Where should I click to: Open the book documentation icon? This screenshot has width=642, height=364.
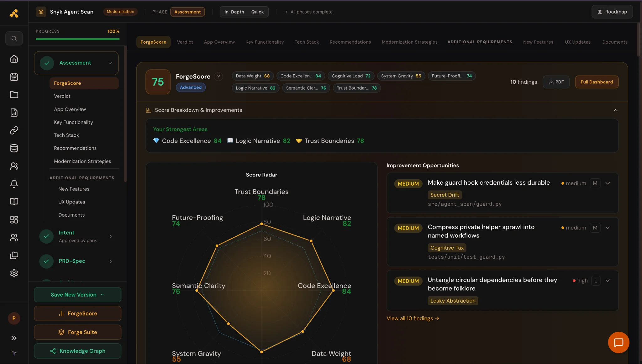tap(14, 202)
